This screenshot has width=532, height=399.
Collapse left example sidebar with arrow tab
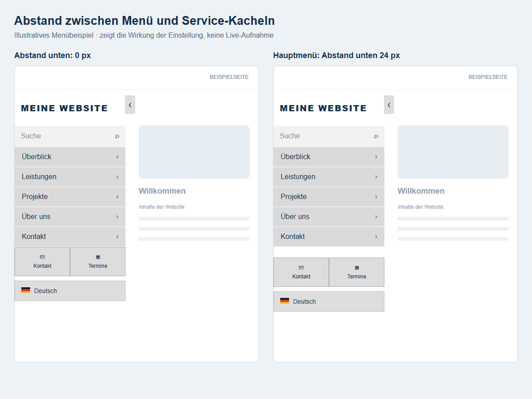[130, 105]
